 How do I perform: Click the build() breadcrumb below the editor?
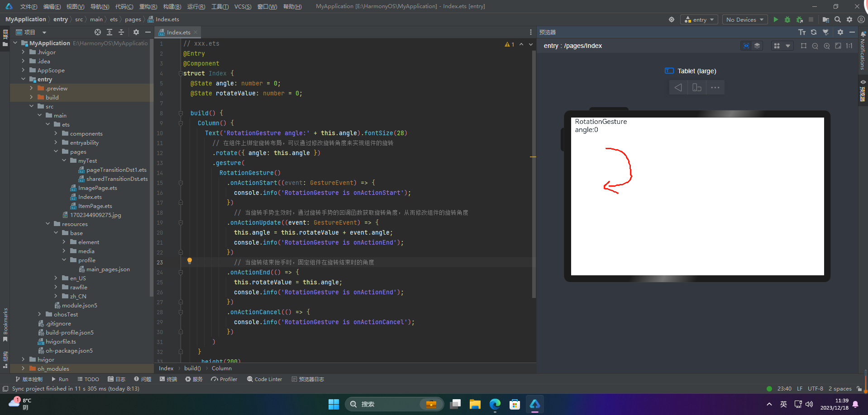pyautogui.click(x=192, y=368)
